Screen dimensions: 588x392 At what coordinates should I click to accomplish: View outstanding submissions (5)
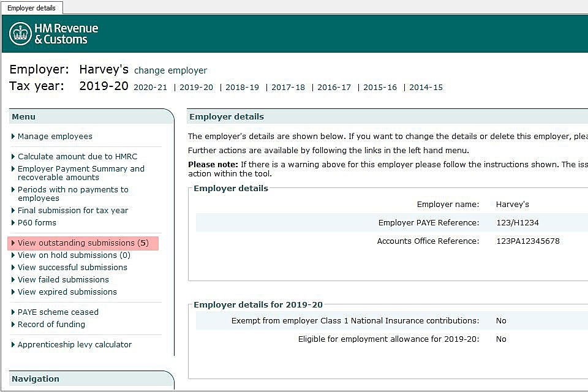(83, 243)
